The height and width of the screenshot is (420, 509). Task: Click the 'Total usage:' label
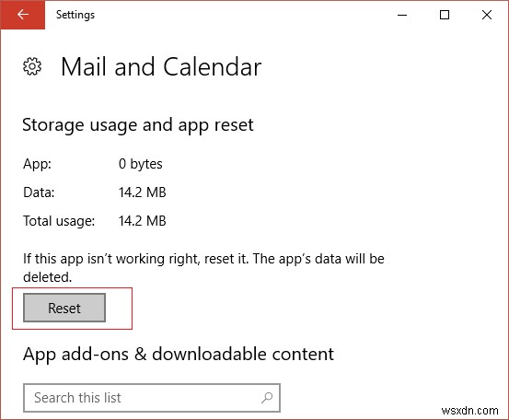click(x=59, y=221)
